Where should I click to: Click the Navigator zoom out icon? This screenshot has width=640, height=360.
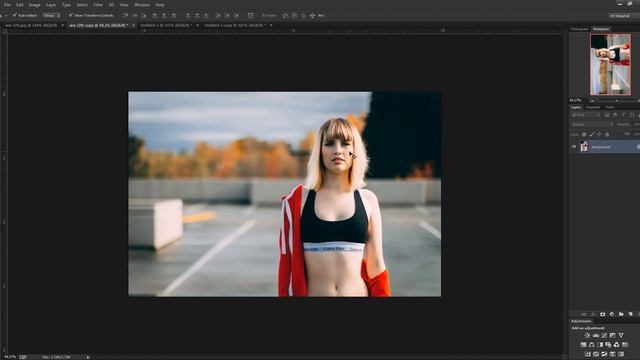(x=592, y=100)
